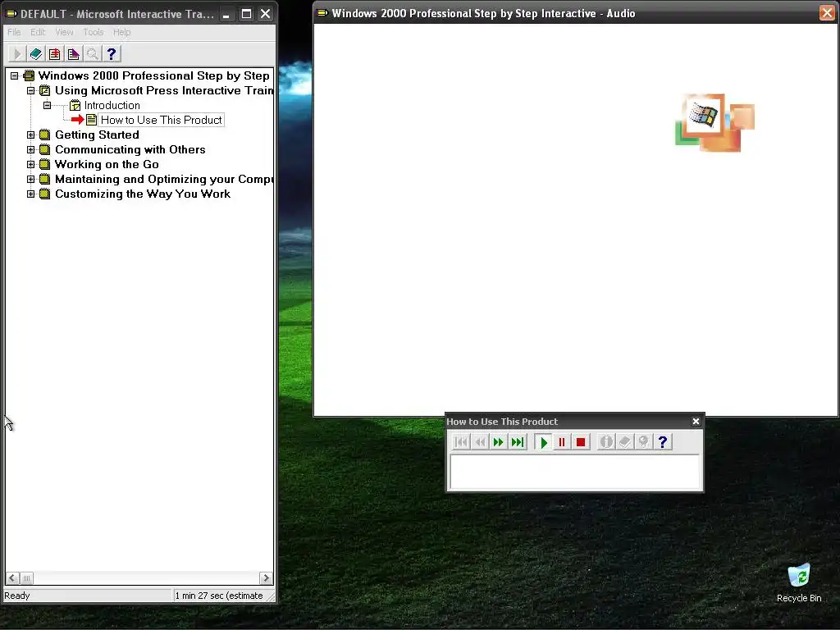Click the book icon in audio player toolbar

point(624,442)
